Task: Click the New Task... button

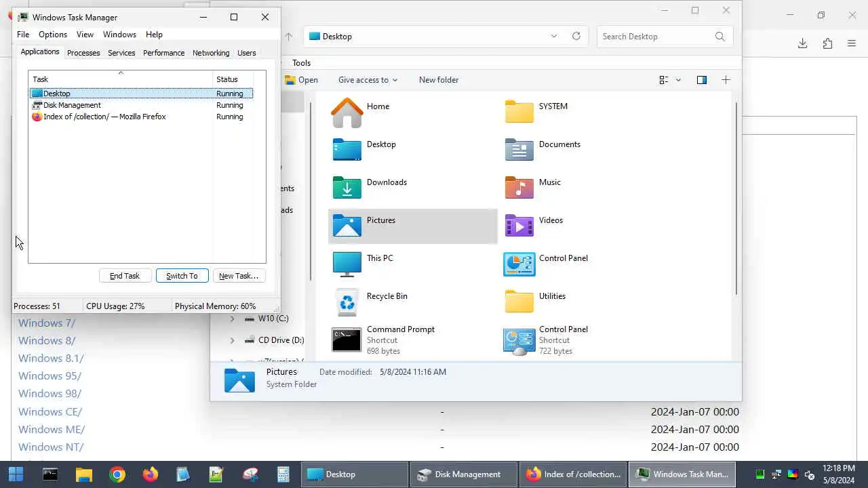Action: [239, 276]
